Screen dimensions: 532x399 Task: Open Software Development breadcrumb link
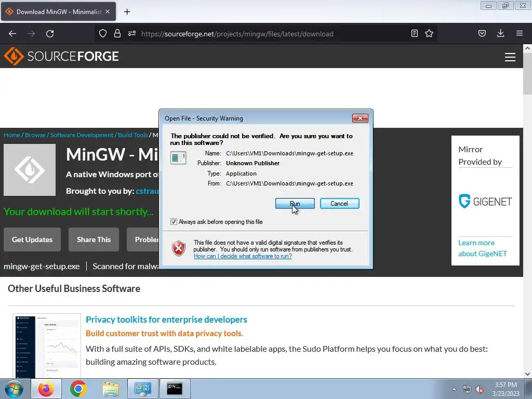pos(82,135)
